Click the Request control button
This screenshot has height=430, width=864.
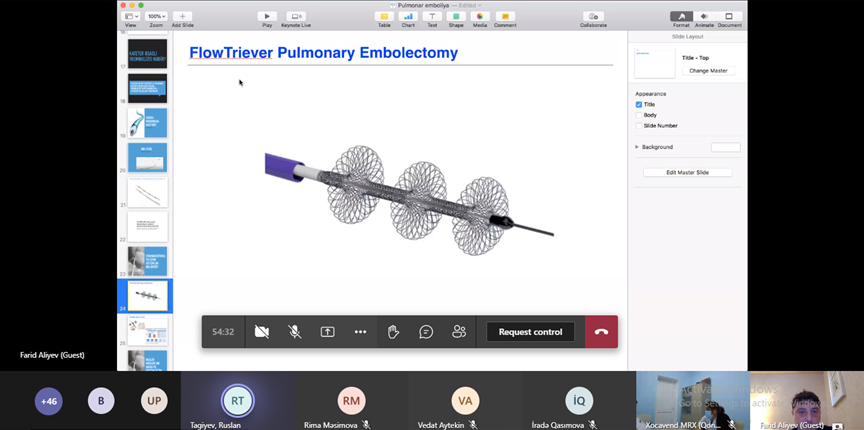coord(531,332)
